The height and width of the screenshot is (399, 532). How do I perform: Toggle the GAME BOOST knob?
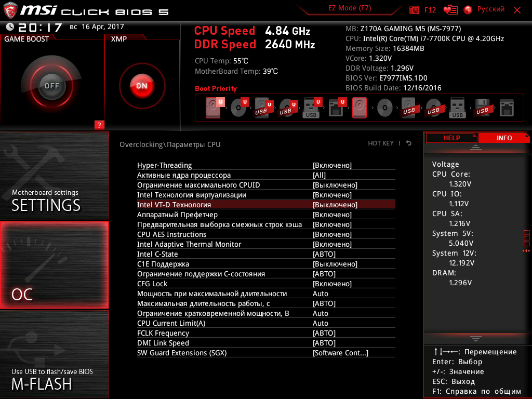point(51,86)
